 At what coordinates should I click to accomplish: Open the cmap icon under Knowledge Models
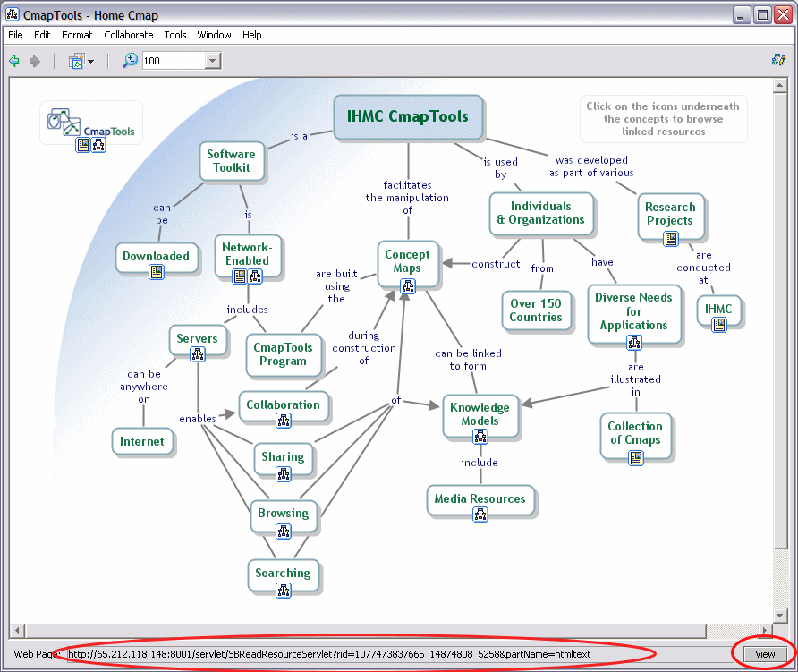click(x=480, y=438)
